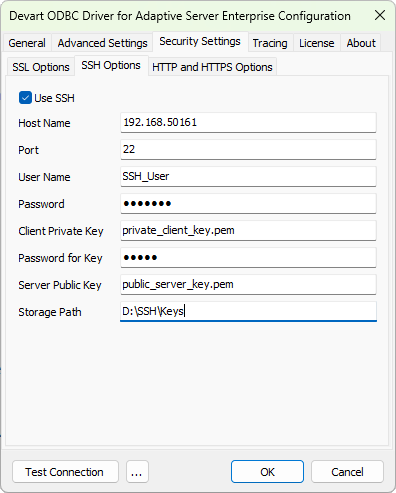Viewport: 396px width, 493px height.
Task: Click the Test Connection button
Action: click(65, 472)
